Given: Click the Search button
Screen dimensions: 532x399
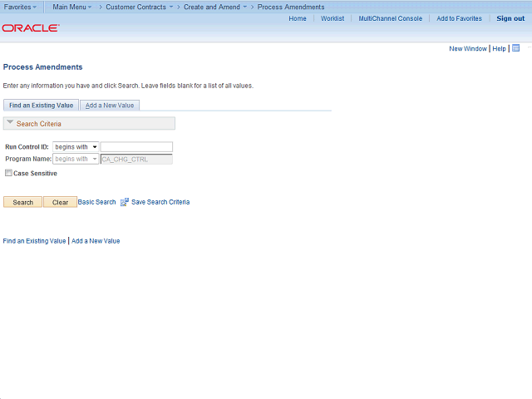Looking at the screenshot, I should click(x=22, y=202).
